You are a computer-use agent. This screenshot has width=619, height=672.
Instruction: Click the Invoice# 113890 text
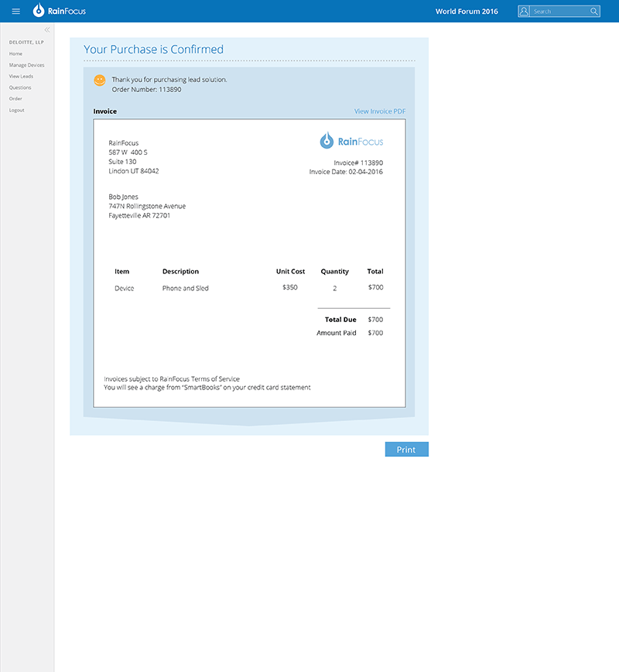coord(358,163)
